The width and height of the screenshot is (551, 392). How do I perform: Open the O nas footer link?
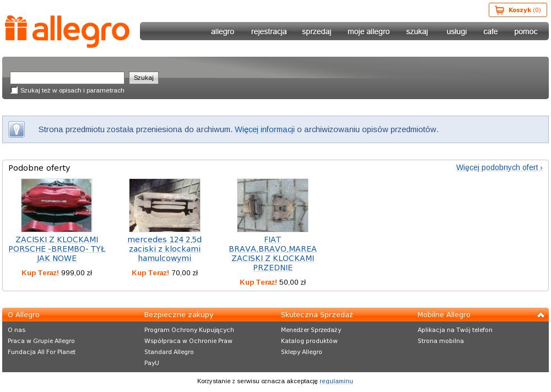17,330
